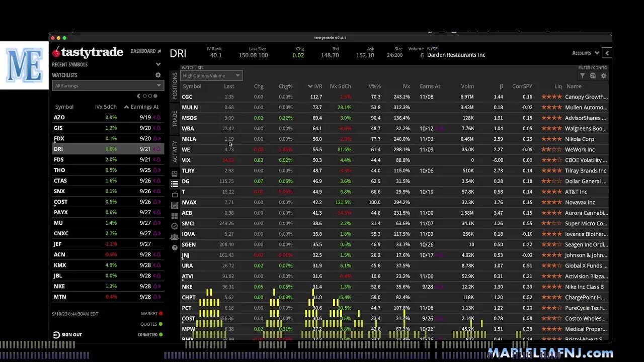This screenshot has width=644, height=362.
Task: Sort by the IVx 5dCh column header in main table
Action: [x=340, y=86]
